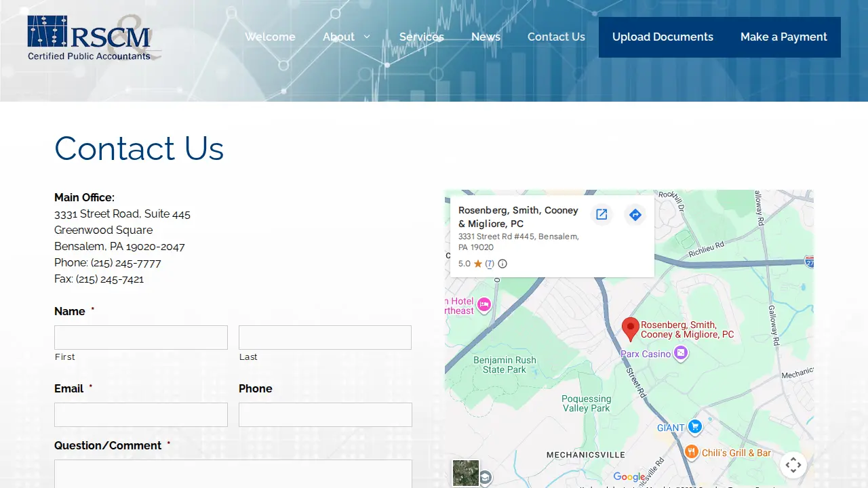Click the Poquessing Valley Park label
Image resolution: width=868 pixels, height=488 pixels.
click(x=587, y=403)
